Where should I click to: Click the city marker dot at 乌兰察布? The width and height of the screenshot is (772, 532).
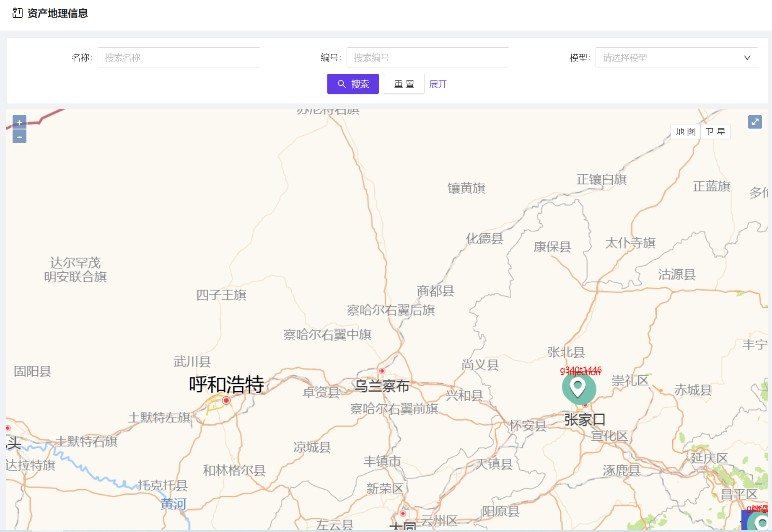[x=382, y=371]
